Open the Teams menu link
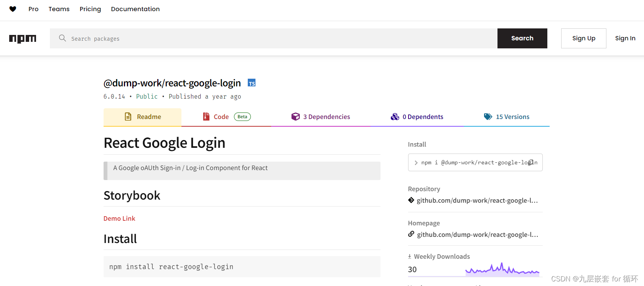This screenshot has height=286, width=644. [x=59, y=9]
